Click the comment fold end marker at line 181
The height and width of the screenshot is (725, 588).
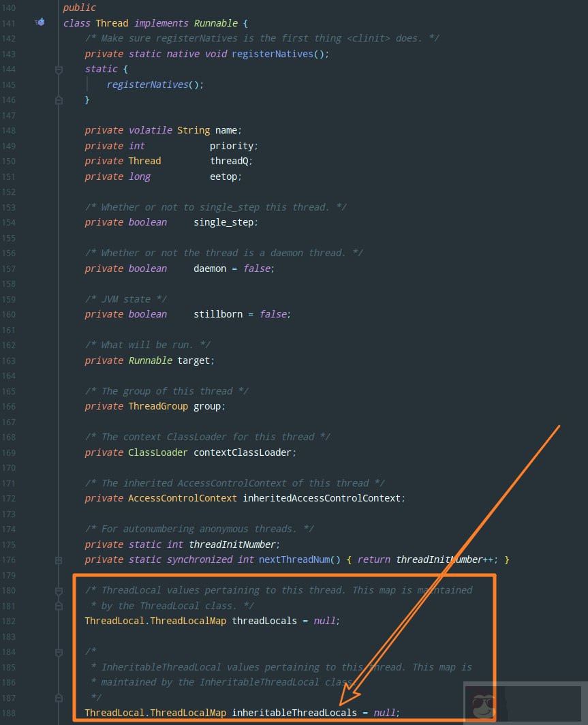(59, 606)
